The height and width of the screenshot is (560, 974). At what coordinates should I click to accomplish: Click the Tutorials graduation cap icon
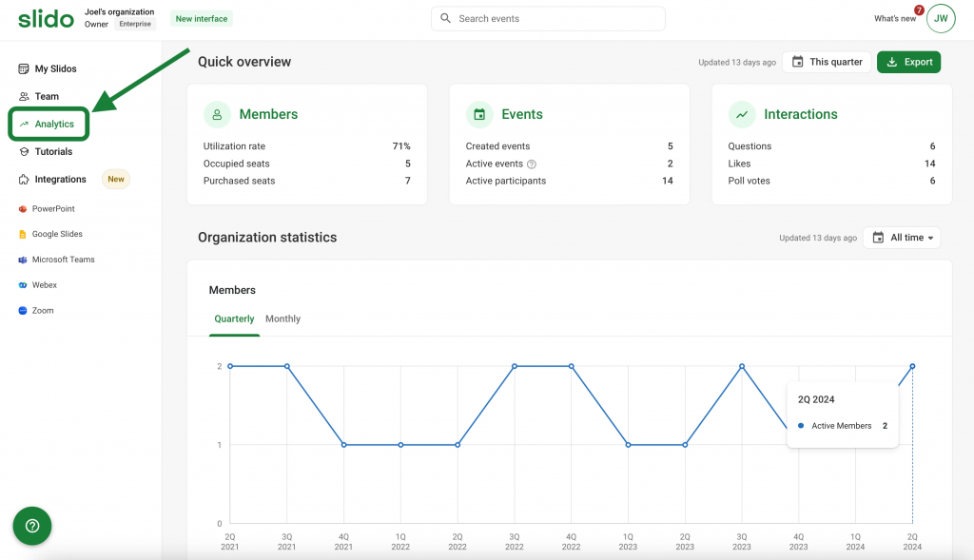point(24,151)
